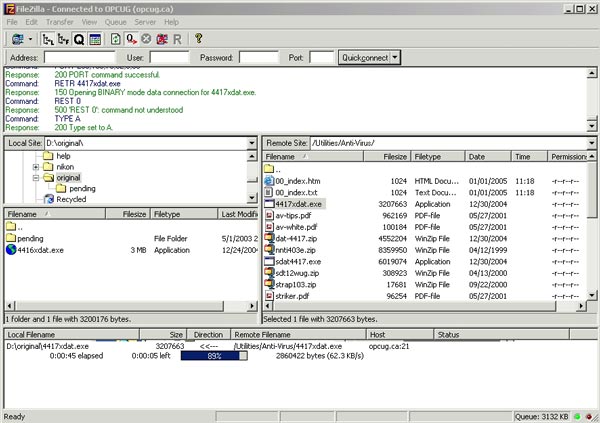Viewport: 600px width, 423px height.
Task: Open the Quickconnect history dropdown arrow
Action: 396,58
